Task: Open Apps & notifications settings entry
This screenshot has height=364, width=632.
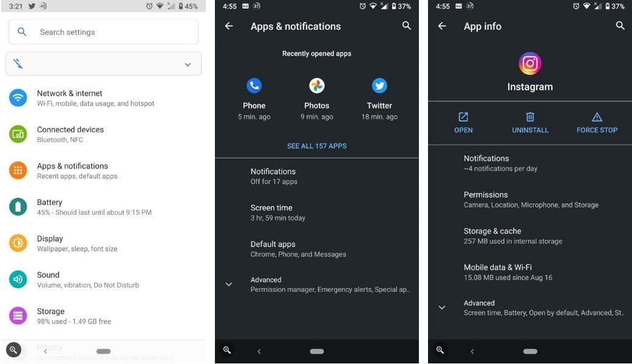Action: (103, 170)
